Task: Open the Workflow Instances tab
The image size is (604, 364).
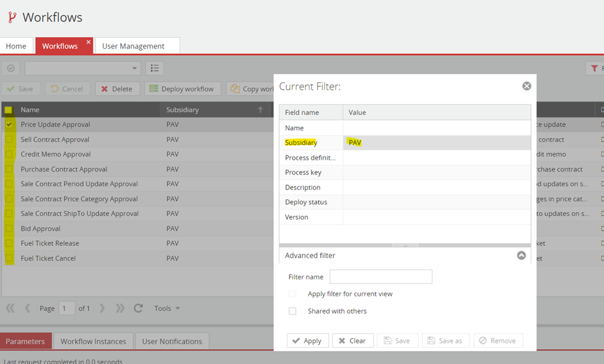Action: click(94, 341)
